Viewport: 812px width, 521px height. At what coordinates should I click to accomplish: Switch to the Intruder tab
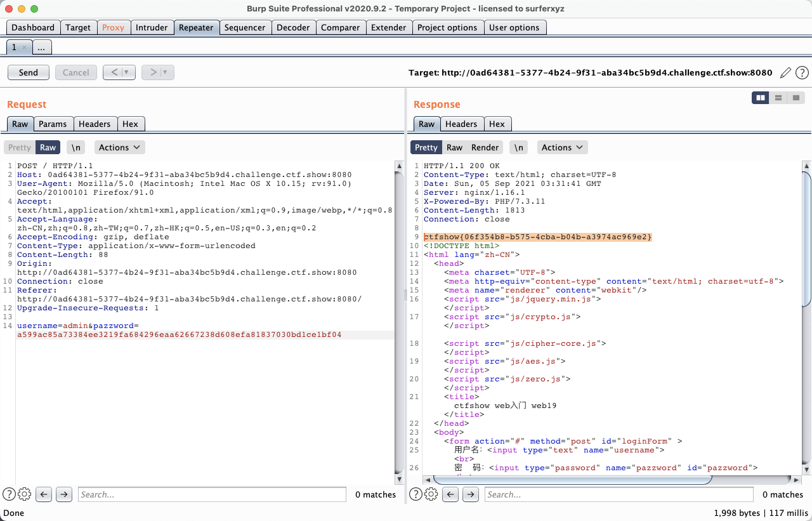tap(152, 27)
